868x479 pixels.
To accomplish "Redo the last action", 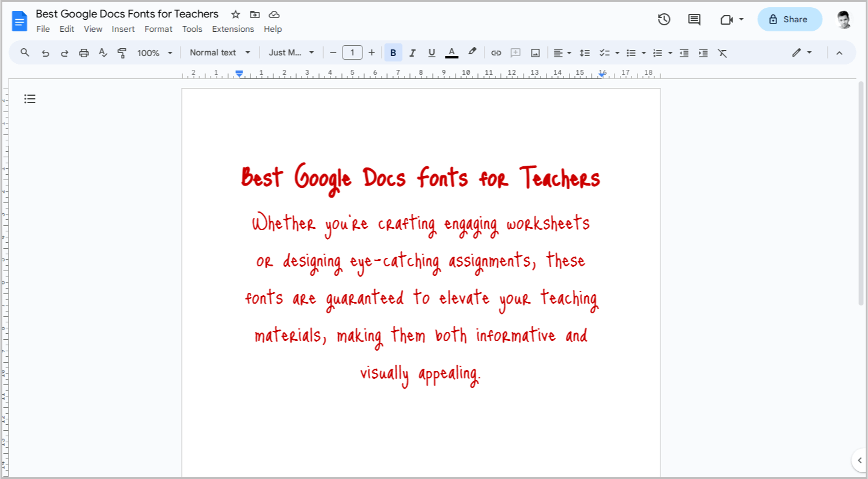I will [x=64, y=53].
